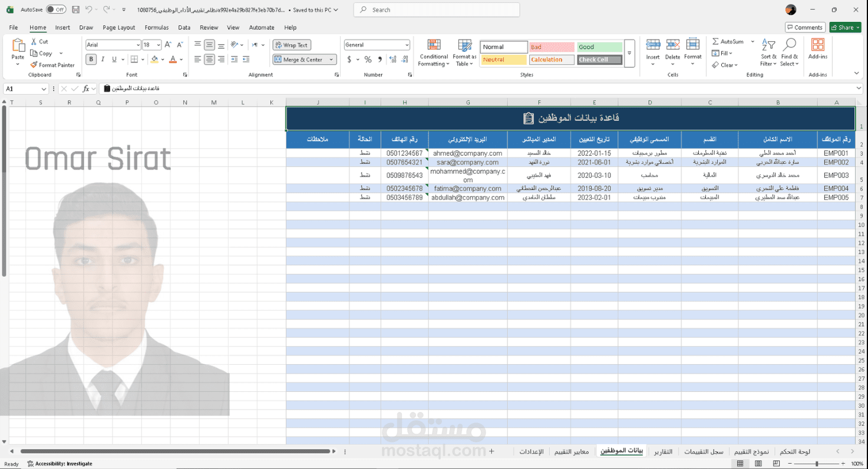
Task: Apply Percent Style format
Action: pos(368,60)
